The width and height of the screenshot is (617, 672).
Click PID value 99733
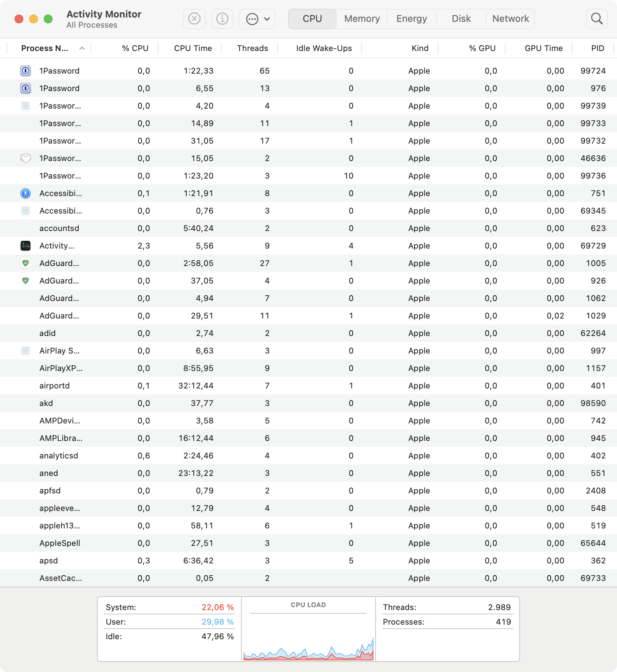(x=593, y=123)
